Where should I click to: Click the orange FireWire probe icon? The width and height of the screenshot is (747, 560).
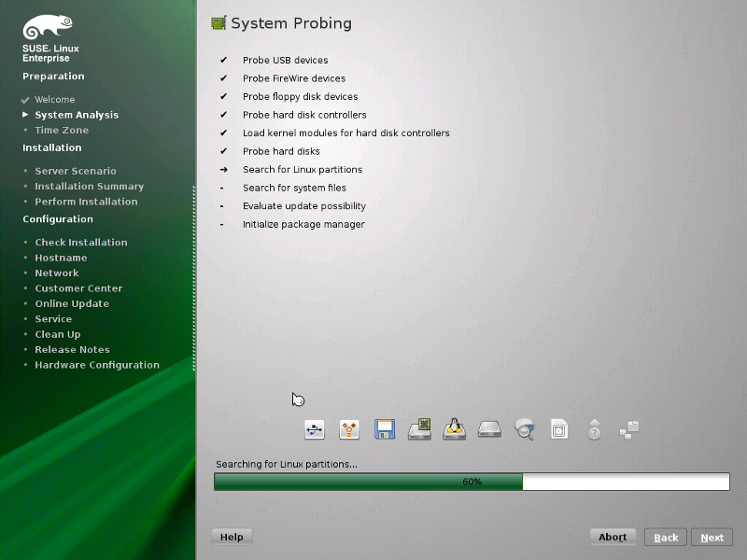349,429
